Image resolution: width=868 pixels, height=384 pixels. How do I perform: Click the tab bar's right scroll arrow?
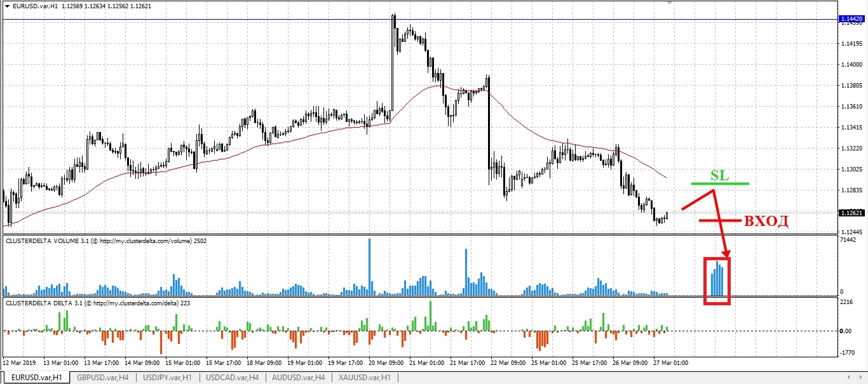(862, 378)
